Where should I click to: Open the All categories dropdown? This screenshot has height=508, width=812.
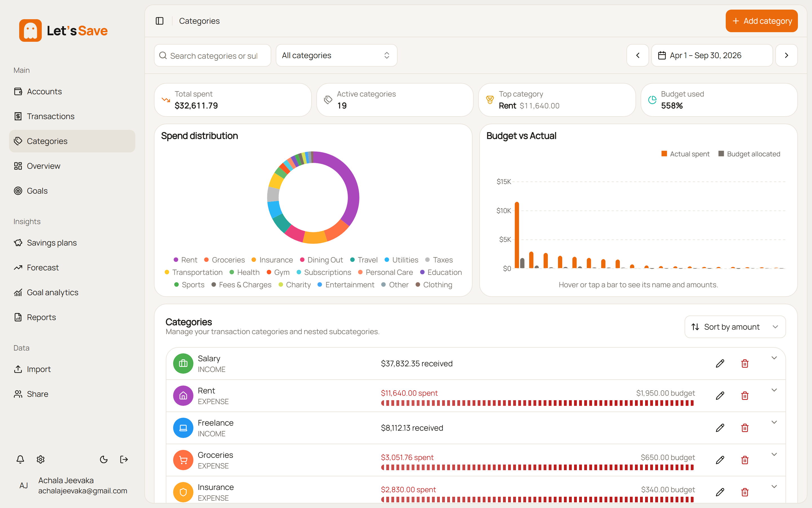[337, 55]
